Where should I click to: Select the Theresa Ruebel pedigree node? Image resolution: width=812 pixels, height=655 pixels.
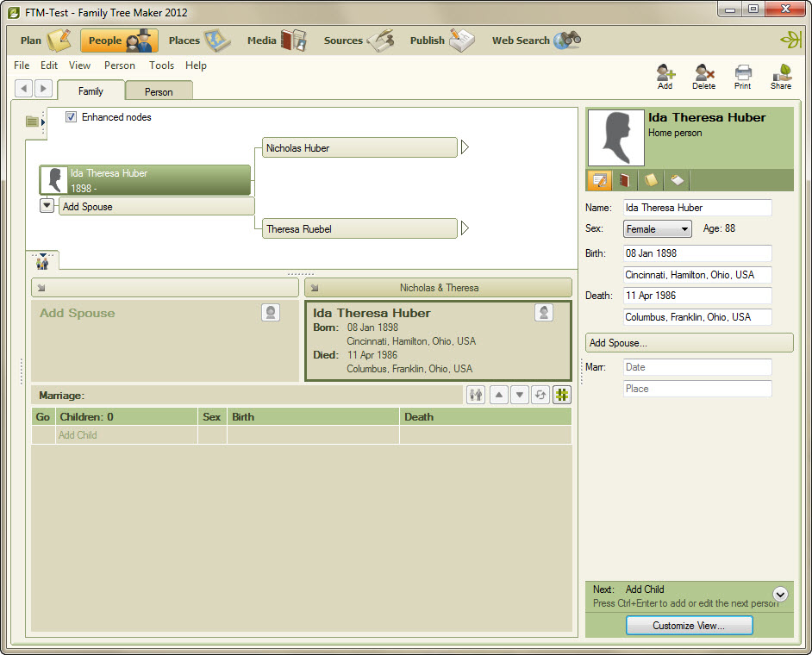point(359,229)
